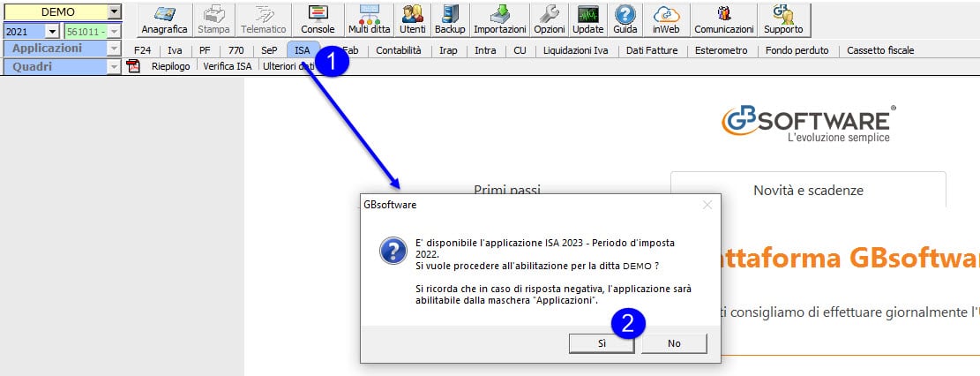This screenshot has width=980, height=376.
Task: Launch the Backup tool
Action: click(450, 19)
